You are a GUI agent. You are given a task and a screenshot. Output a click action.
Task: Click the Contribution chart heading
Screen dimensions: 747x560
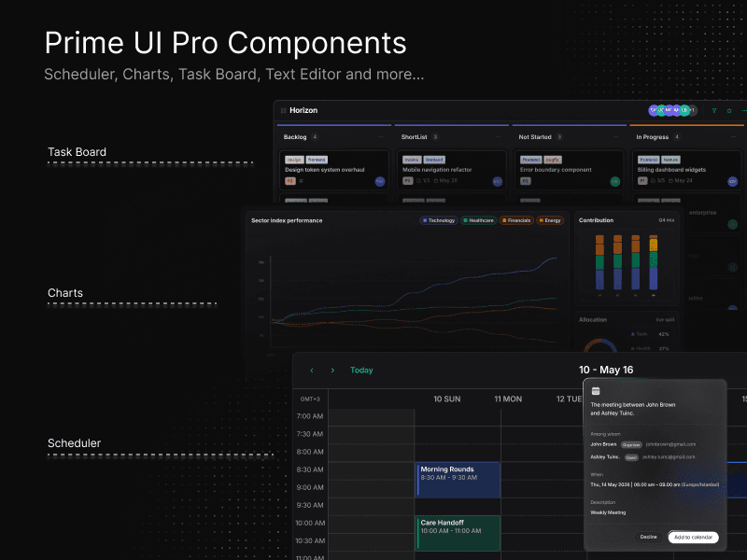(x=596, y=220)
